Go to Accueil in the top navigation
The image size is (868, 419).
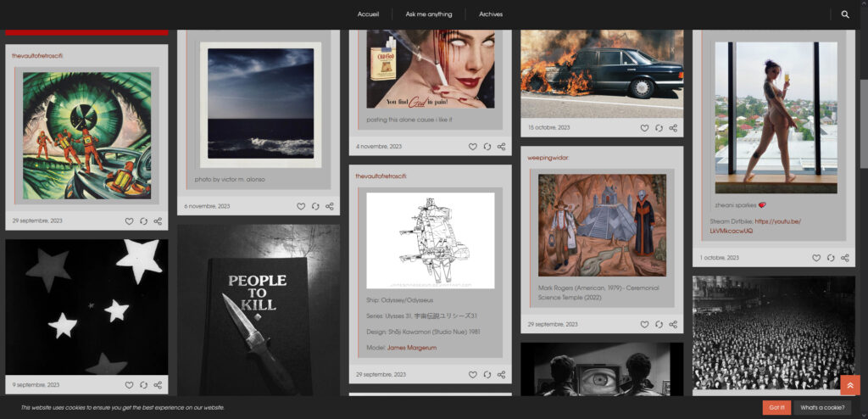point(368,14)
